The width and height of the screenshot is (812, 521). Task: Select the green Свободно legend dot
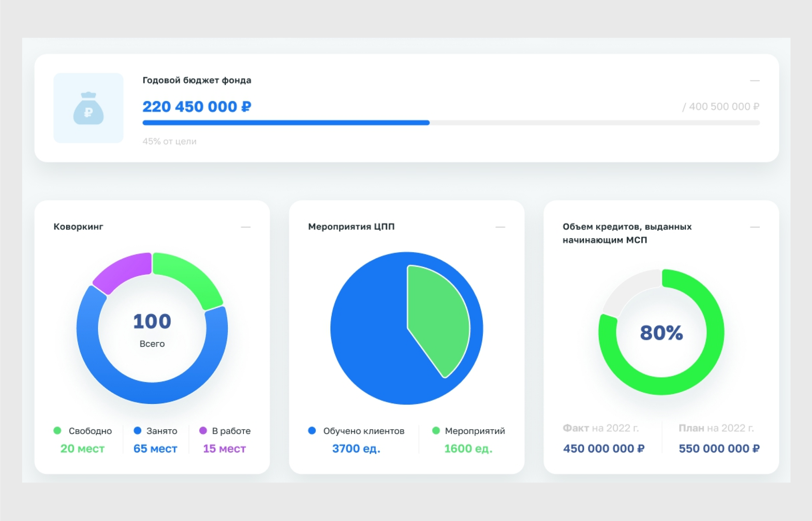click(x=58, y=431)
